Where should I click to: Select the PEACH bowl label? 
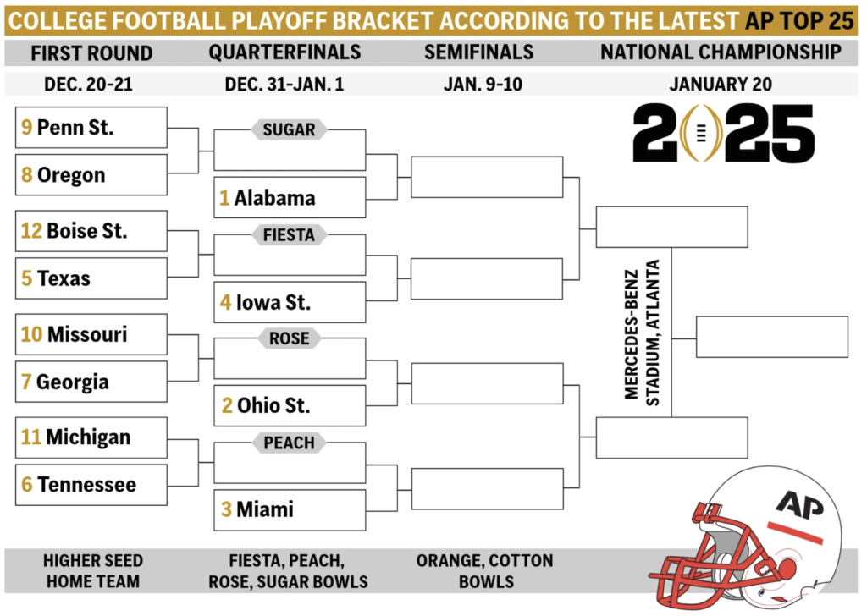point(289,443)
